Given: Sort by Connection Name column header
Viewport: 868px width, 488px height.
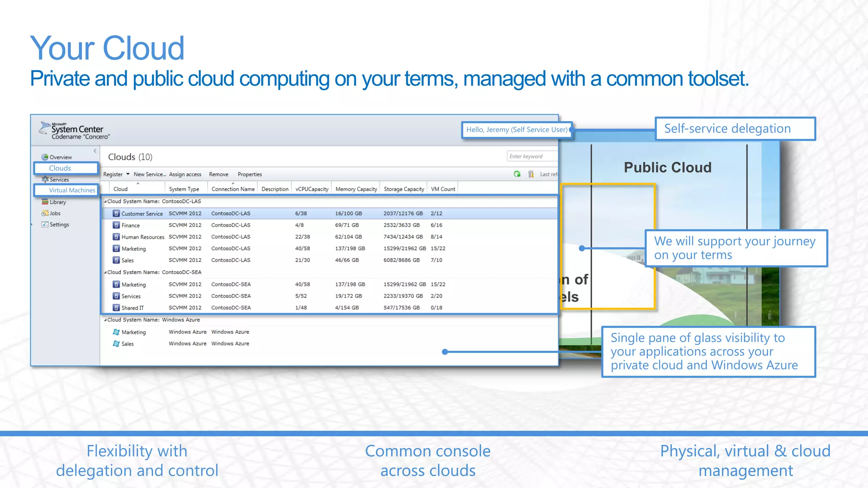Looking at the screenshot, I should [x=233, y=189].
